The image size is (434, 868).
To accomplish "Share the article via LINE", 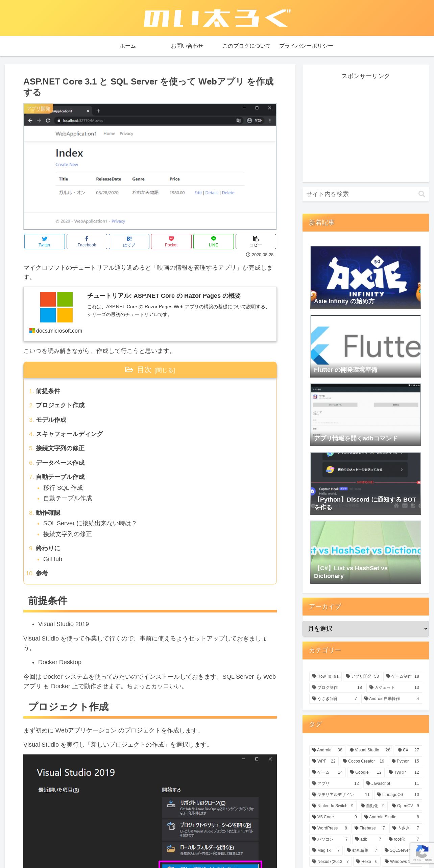I will (213, 241).
